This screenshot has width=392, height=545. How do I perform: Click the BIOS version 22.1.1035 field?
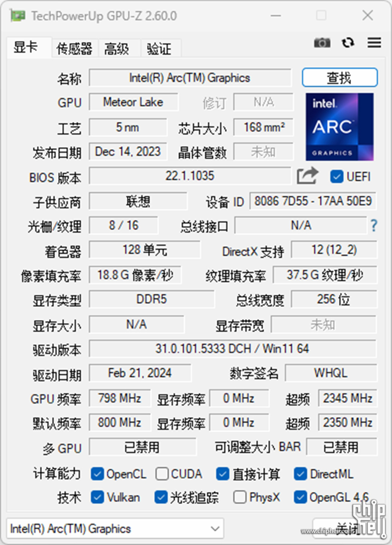point(190,176)
